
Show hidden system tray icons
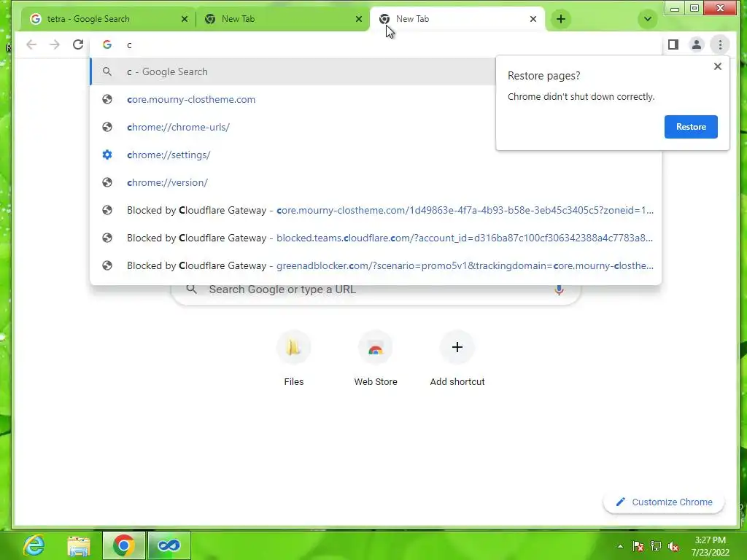click(620, 546)
